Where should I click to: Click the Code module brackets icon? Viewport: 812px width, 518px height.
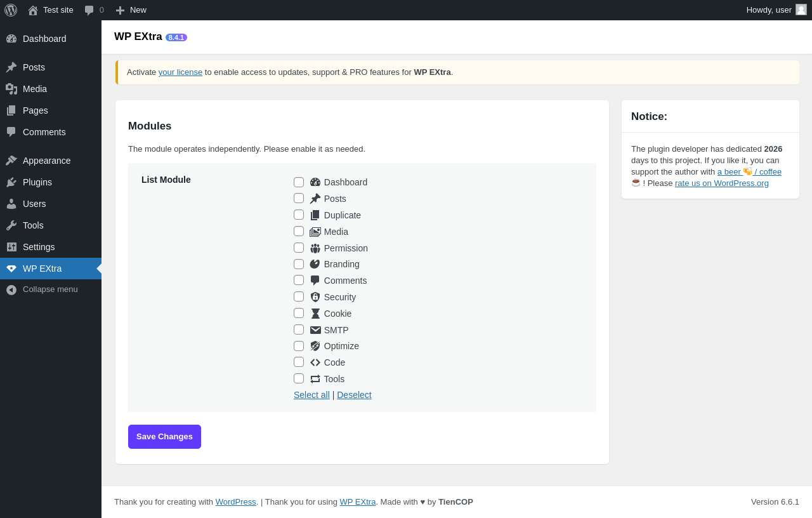315,362
